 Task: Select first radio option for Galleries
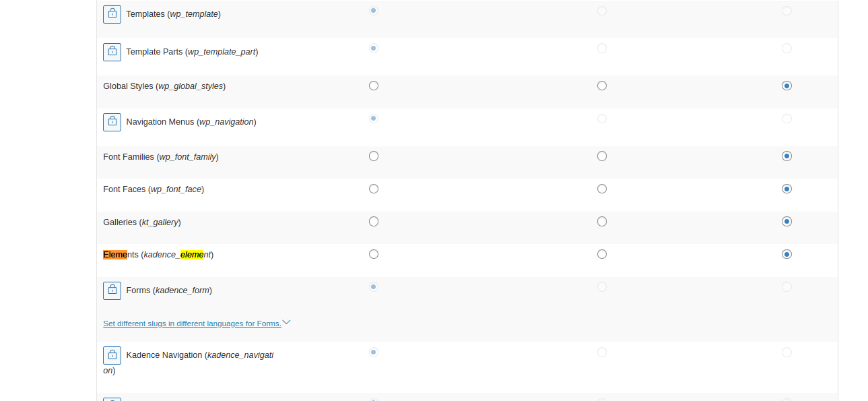click(374, 222)
